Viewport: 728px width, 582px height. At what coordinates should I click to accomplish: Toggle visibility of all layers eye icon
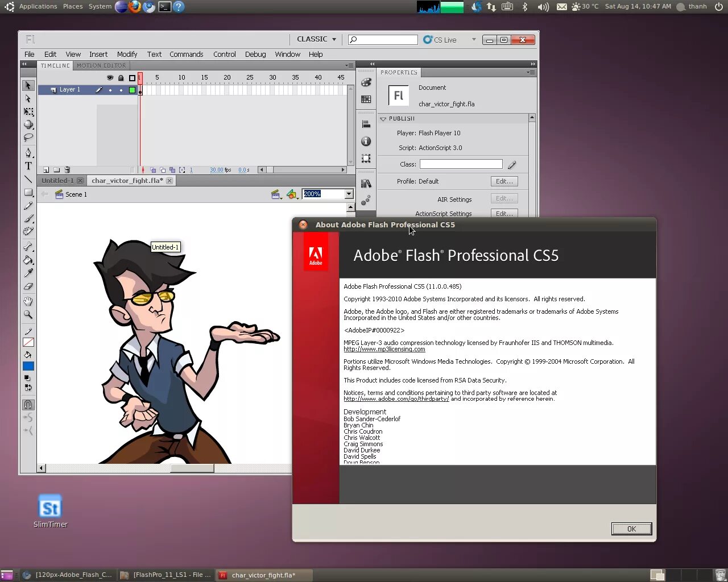pyautogui.click(x=110, y=78)
